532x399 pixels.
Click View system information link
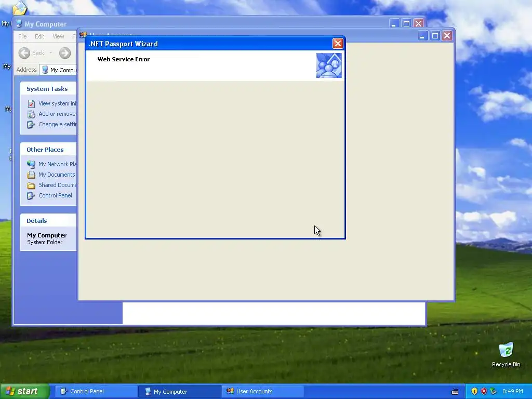[57, 103]
